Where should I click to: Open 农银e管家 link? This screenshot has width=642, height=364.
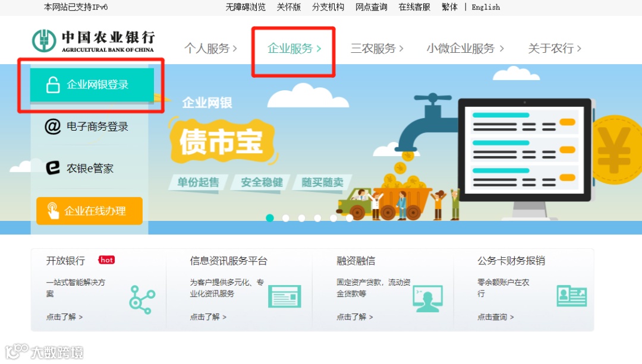(90, 168)
